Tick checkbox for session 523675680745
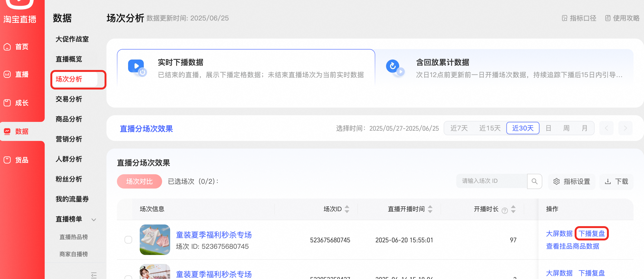The height and width of the screenshot is (279, 644). [x=128, y=240]
